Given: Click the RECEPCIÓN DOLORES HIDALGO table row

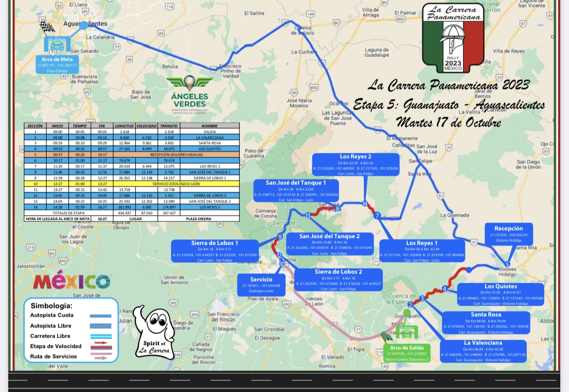Looking at the screenshot, I should point(132,155).
